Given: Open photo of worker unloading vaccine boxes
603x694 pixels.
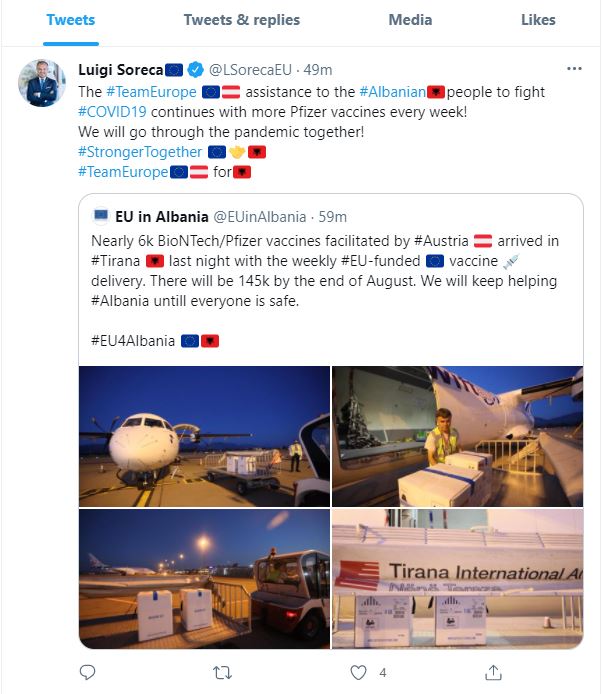Looking at the screenshot, I should click(457, 436).
